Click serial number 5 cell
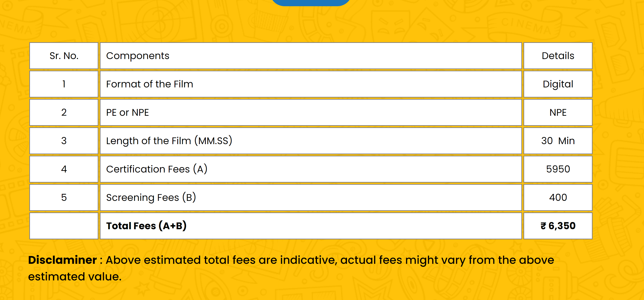 pyautogui.click(x=64, y=197)
